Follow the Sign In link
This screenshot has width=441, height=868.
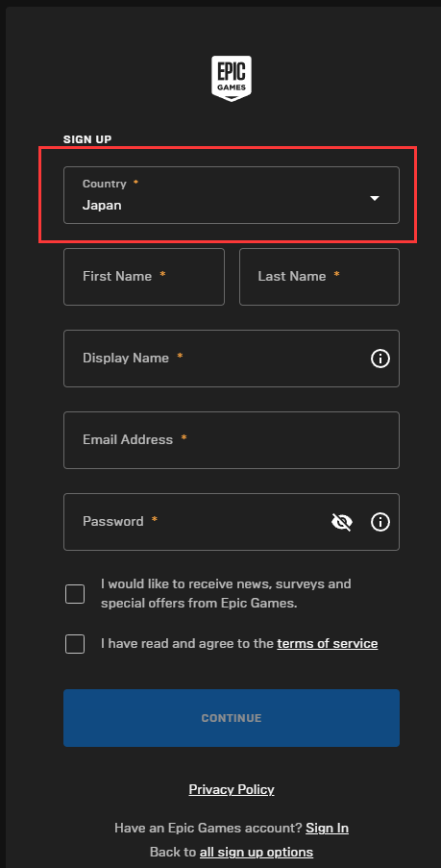coord(327,829)
